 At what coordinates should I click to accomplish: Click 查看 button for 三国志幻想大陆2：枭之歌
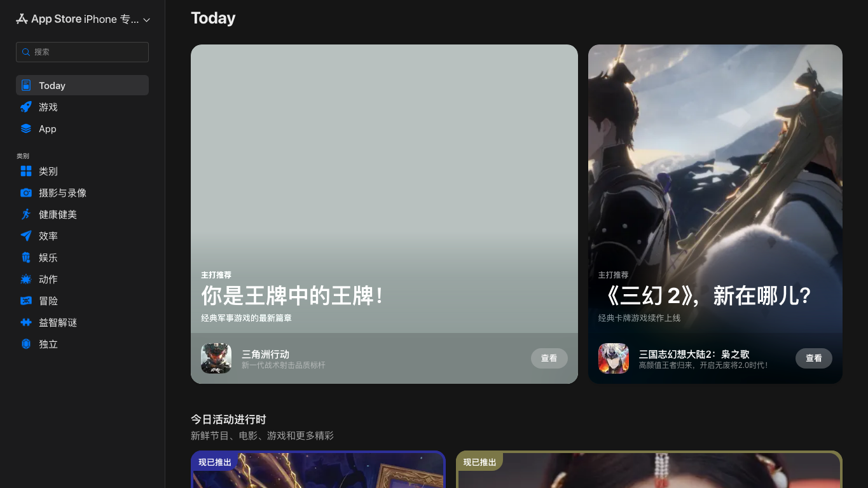pyautogui.click(x=814, y=358)
